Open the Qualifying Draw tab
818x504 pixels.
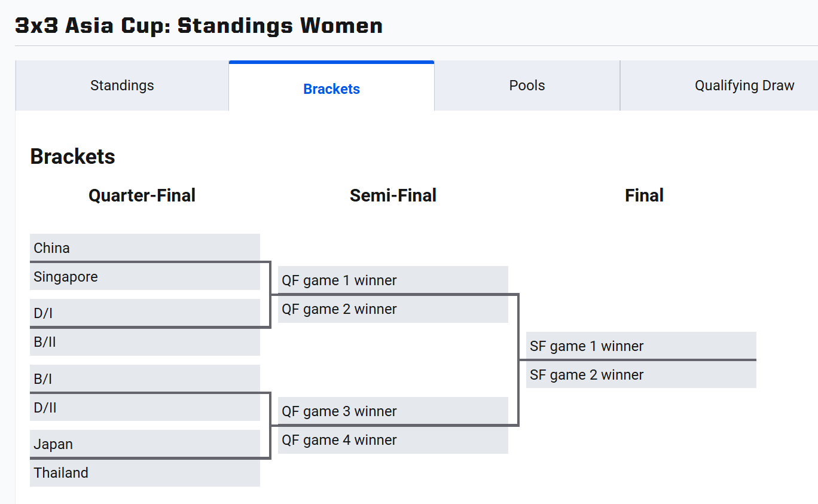[744, 85]
